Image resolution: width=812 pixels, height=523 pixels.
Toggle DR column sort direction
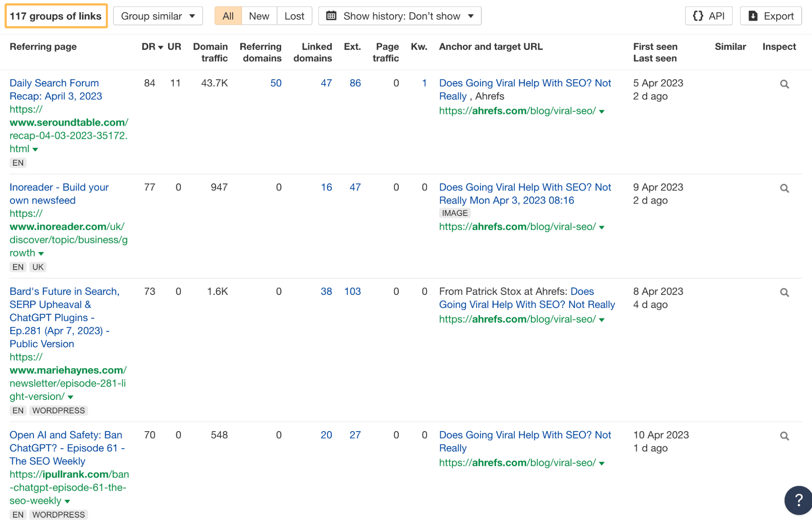tap(160, 46)
